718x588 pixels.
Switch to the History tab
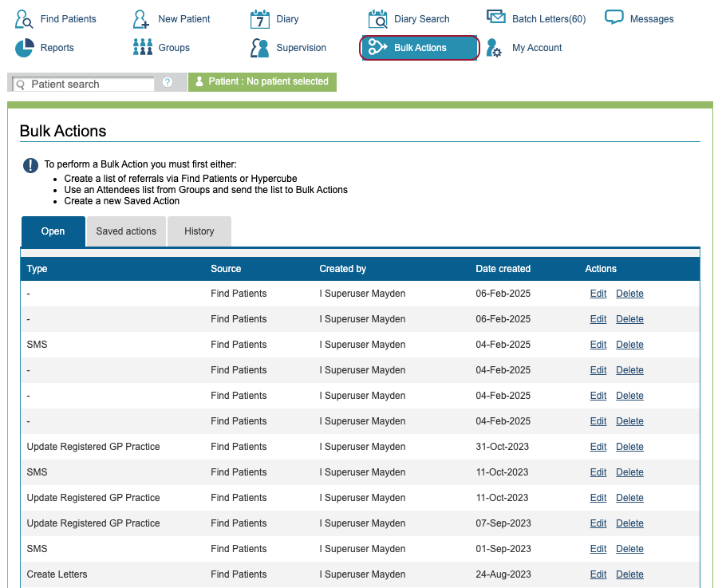[199, 231]
